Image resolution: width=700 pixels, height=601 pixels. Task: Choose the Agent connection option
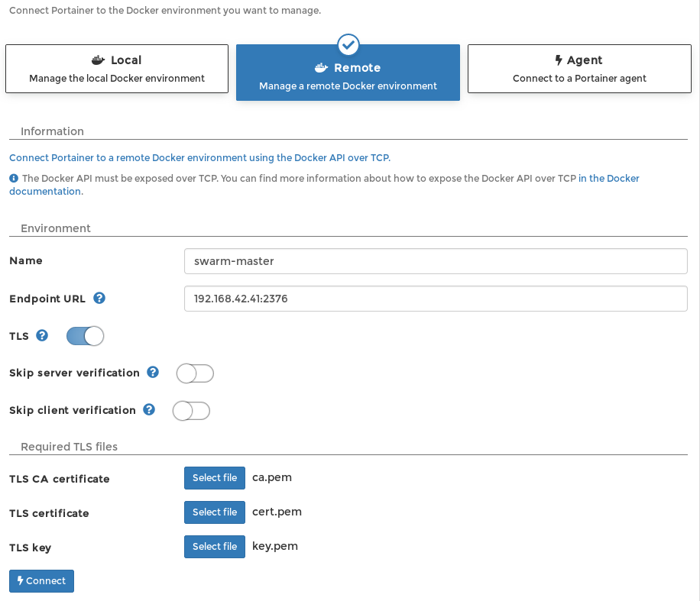579,69
